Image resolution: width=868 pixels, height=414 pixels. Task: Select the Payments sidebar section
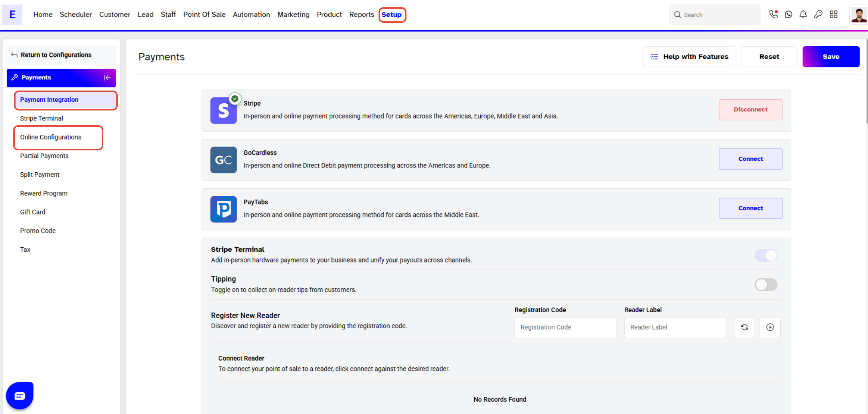point(61,78)
